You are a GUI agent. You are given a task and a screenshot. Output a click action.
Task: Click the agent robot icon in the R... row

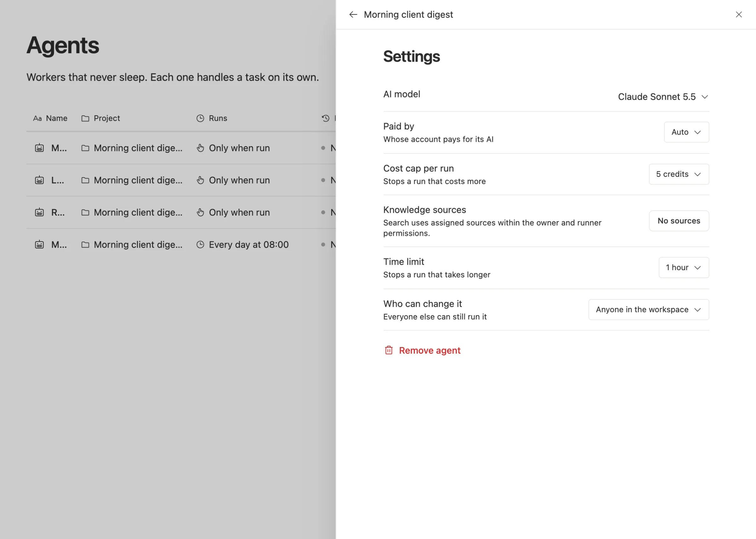point(39,212)
